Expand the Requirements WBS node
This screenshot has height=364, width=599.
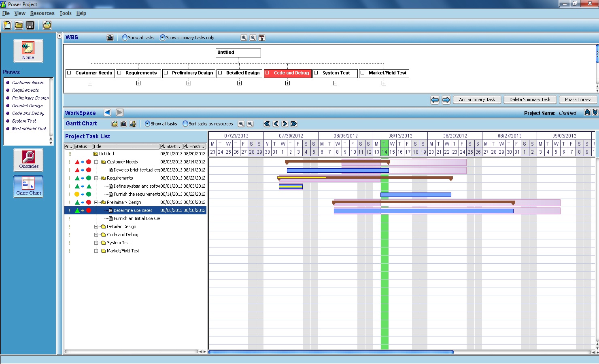click(138, 83)
